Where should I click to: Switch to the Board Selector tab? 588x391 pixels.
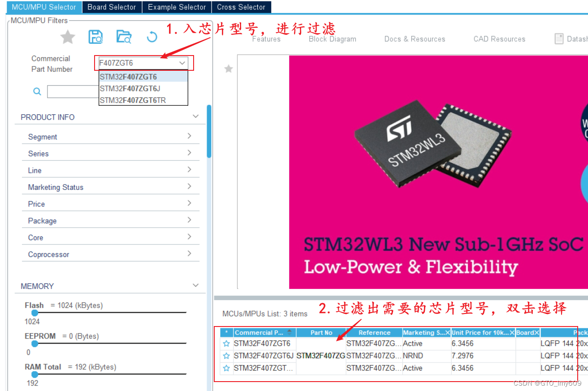[x=112, y=7]
